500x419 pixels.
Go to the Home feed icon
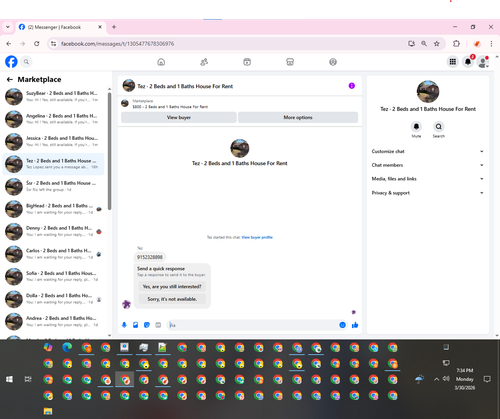[x=161, y=62]
